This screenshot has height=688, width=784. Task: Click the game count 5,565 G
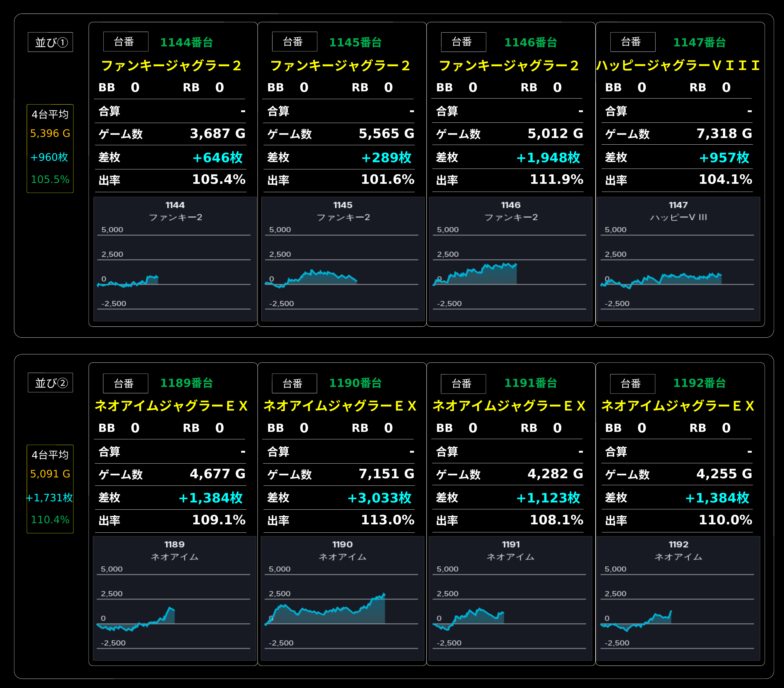point(386,133)
